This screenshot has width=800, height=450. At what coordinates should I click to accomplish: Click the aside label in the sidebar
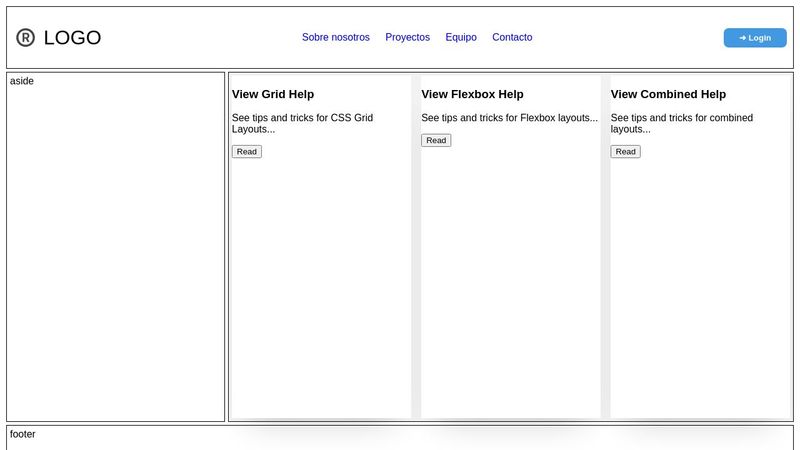coord(22,81)
